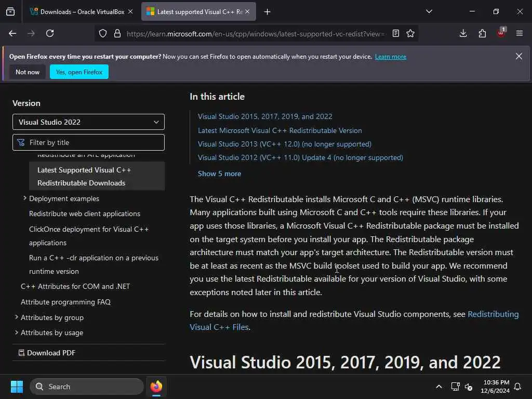Expand the Attributes by group node
Viewport: 532px width, 399px height.
[x=16, y=317]
